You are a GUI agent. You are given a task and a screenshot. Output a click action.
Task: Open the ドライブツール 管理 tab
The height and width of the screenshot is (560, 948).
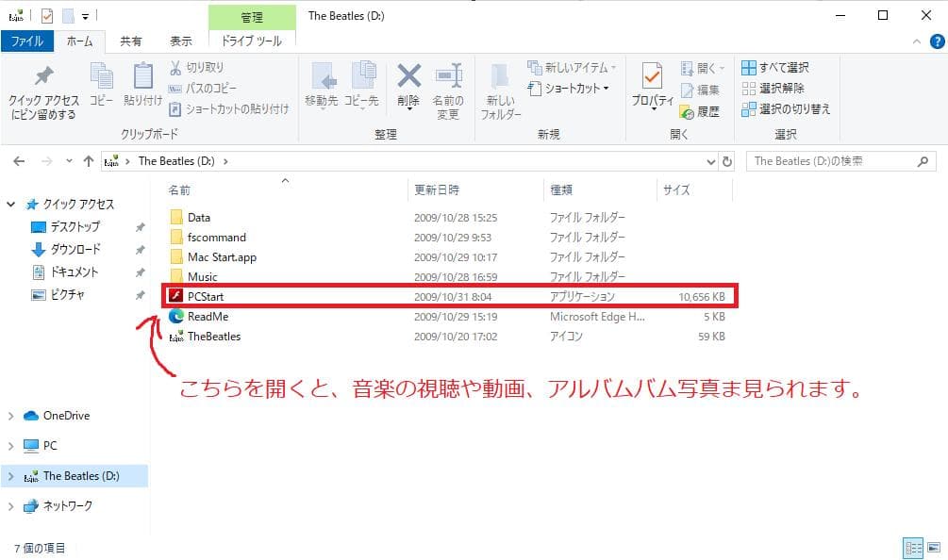(252, 41)
